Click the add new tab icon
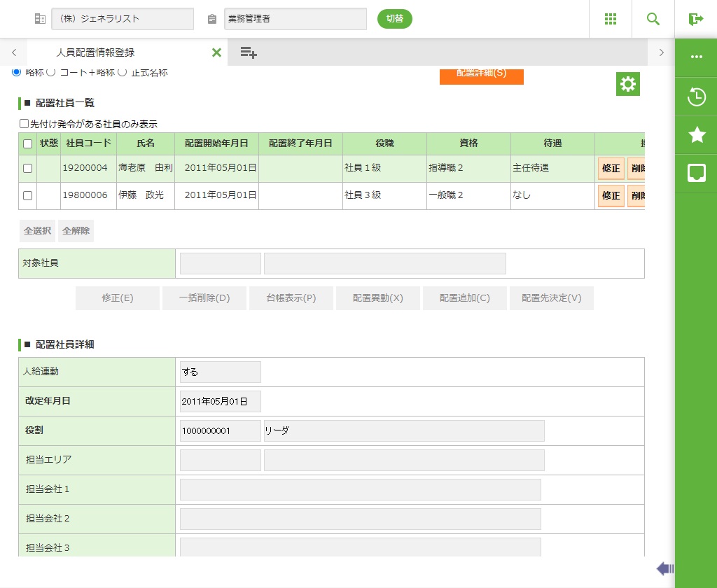This screenshot has width=717, height=588. pyautogui.click(x=249, y=52)
